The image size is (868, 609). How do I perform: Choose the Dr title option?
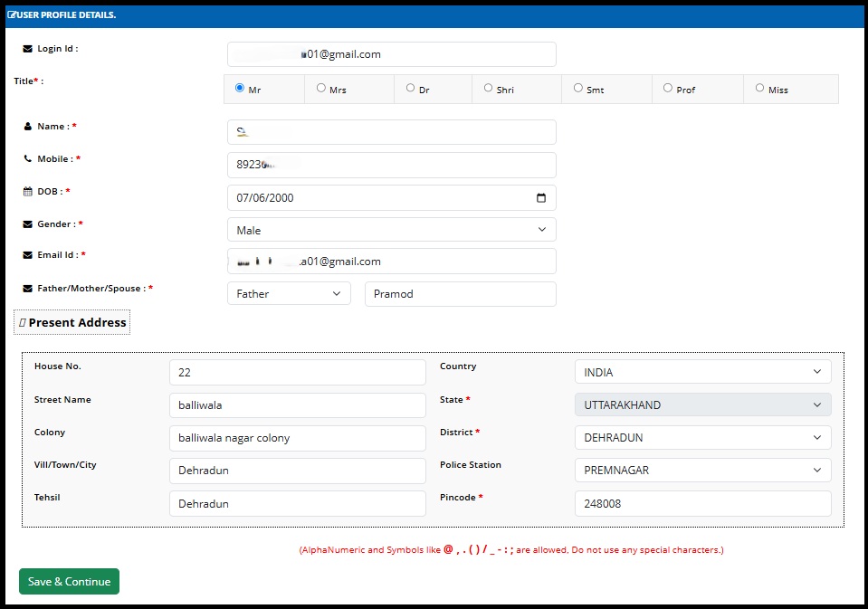coord(410,88)
